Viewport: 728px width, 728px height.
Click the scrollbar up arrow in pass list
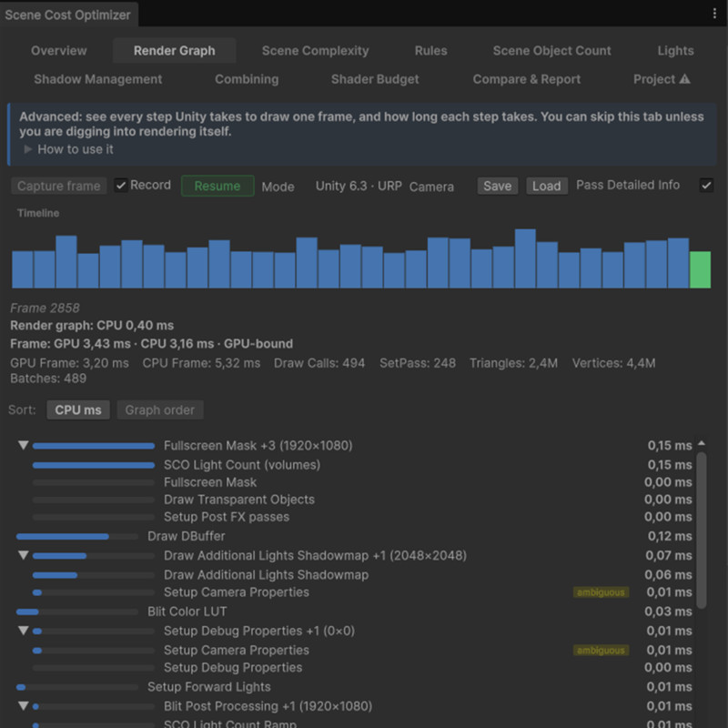[702, 443]
